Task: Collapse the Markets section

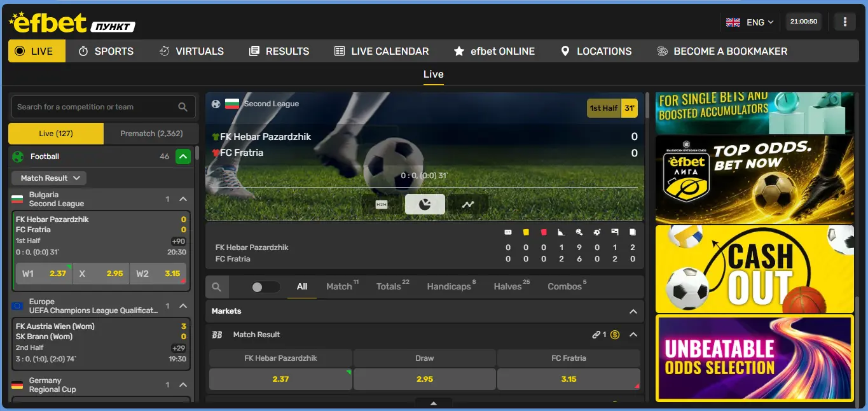Action: tap(633, 311)
